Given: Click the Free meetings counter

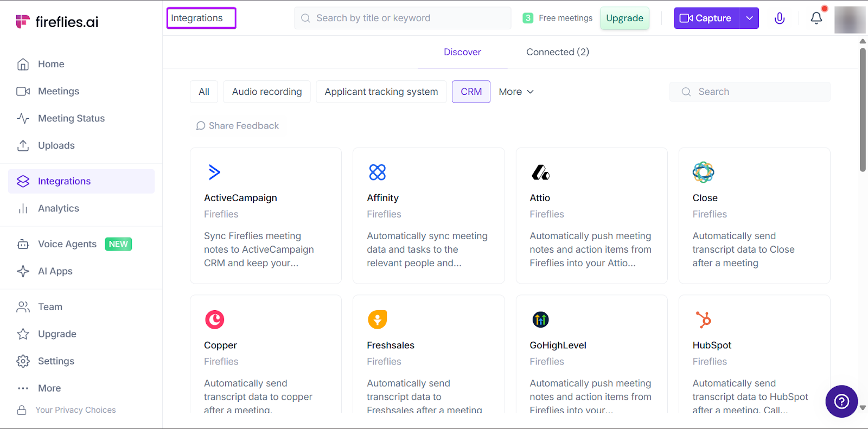Looking at the screenshot, I should 558,18.
